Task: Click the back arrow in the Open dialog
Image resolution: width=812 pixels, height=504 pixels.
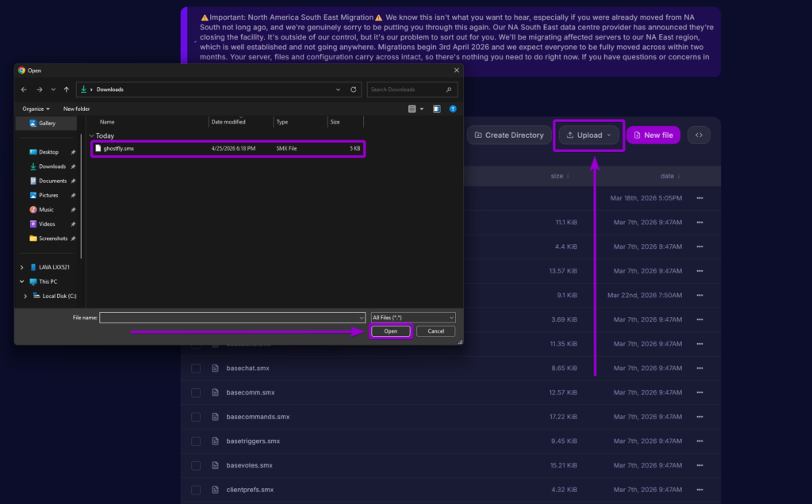Action: point(23,90)
